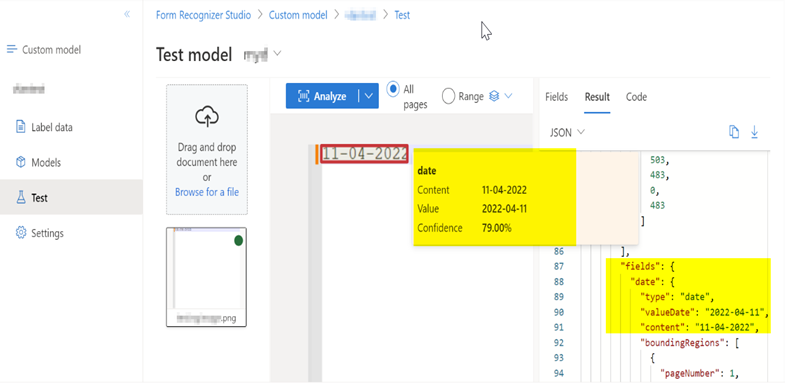
Task: Switch to the Code tab
Action: pyautogui.click(x=636, y=97)
